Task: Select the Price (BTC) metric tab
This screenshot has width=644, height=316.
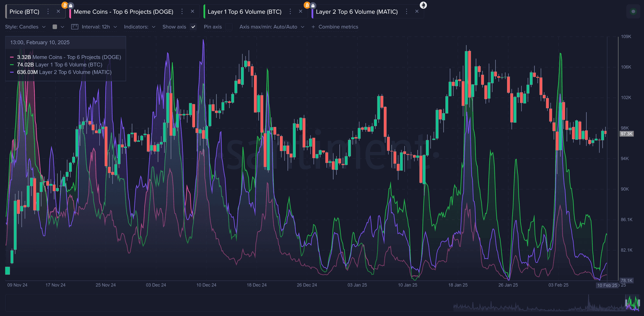Action: 24,12
